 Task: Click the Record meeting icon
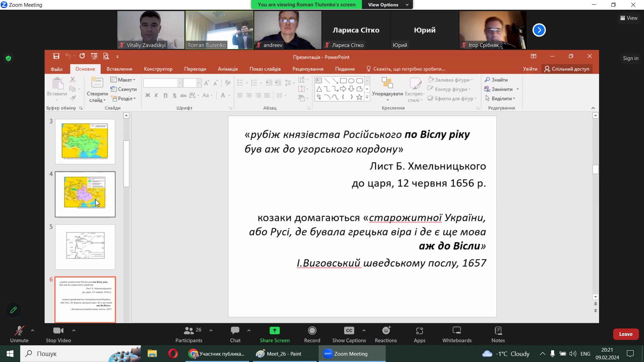pyautogui.click(x=312, y=331)
